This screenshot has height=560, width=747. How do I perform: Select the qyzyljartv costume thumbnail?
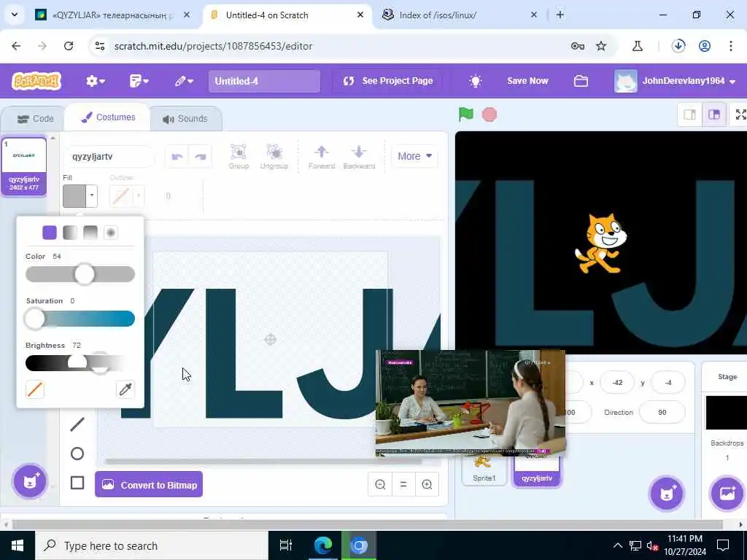pyautogui.click(x=24, y=166)
